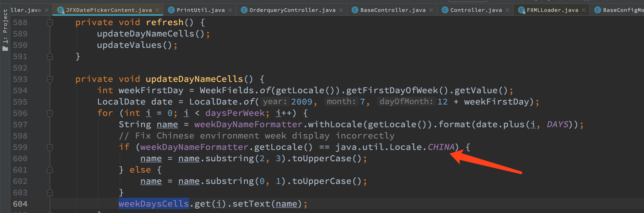
Task: Click the OrderqueryController.java class icon
Action: [244, 10]
